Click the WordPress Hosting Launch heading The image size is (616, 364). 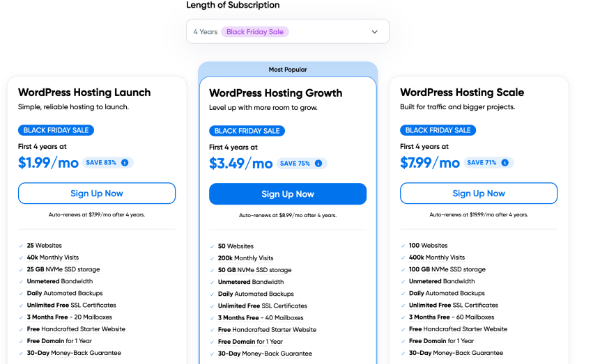click(84, 93)
